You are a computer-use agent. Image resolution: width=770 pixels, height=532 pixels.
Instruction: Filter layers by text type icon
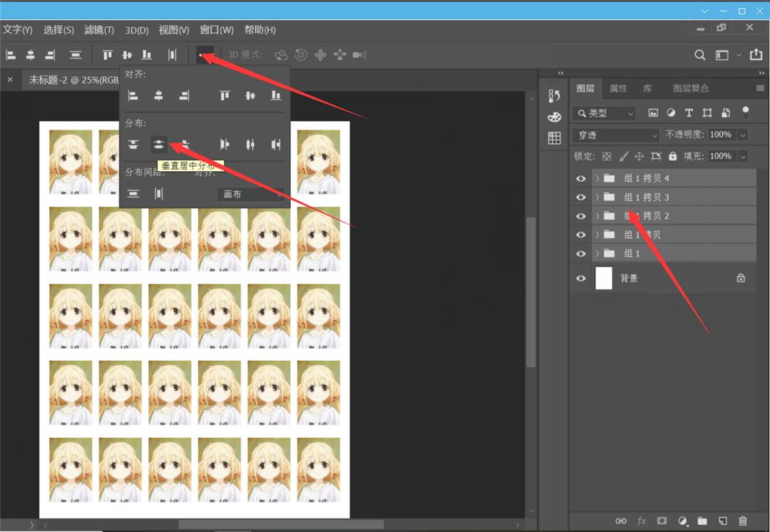[x=689, y=113]
